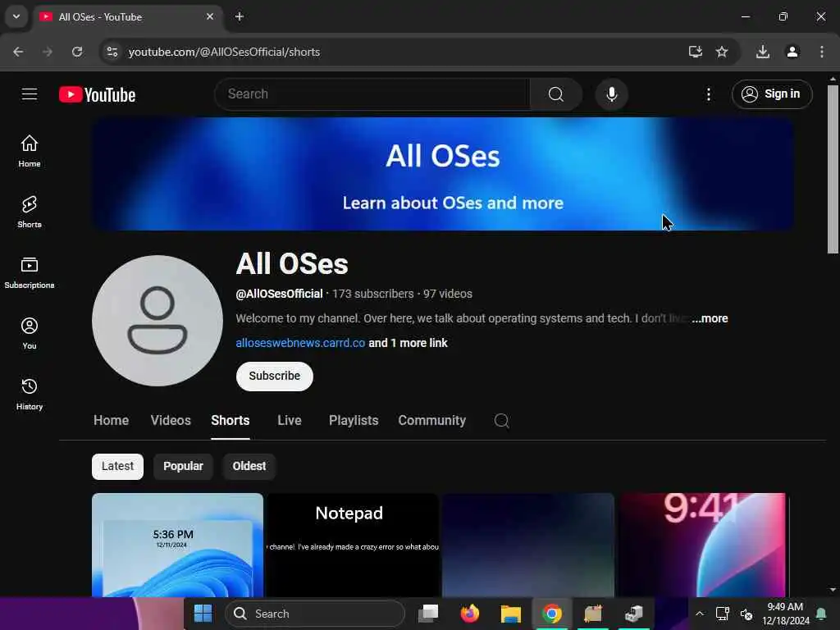The image size is (840, 630).
Task: Open the notifications bell in the tray
Action: point(821,614)
